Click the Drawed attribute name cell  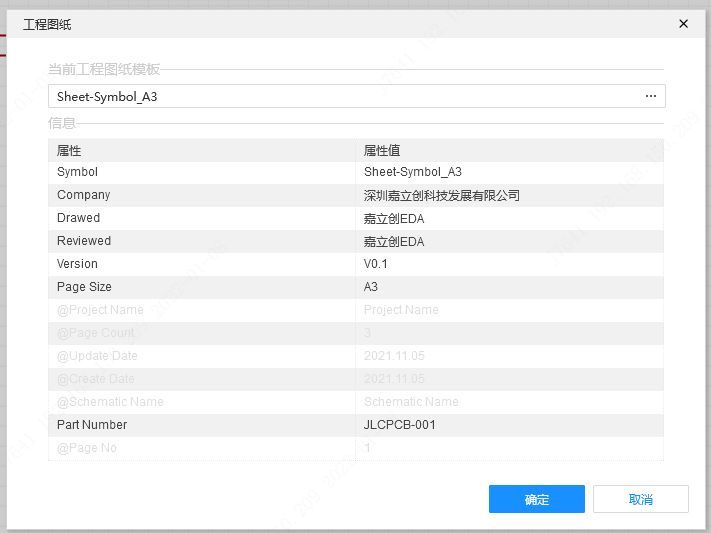pyautogui.click(x=201, y=218)
